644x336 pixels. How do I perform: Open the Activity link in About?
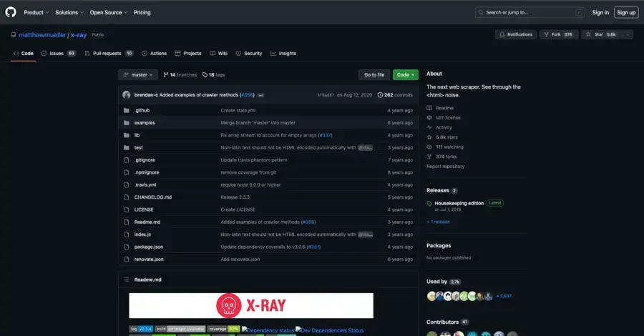coord(439,127)
